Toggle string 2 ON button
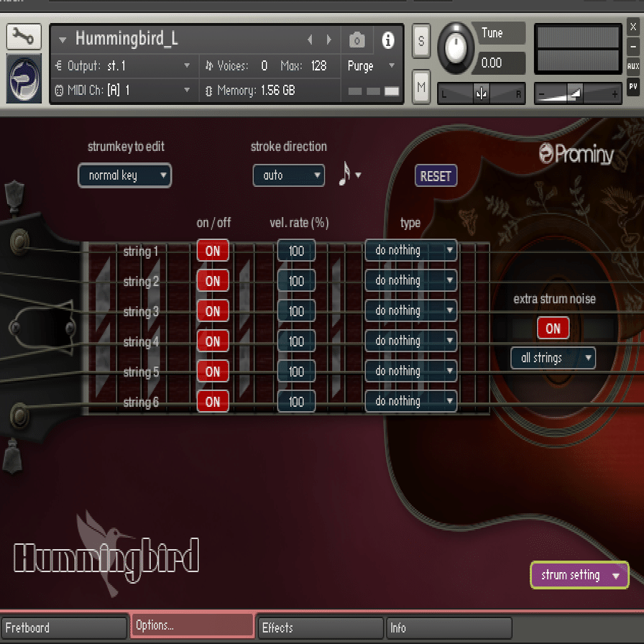This screenshot has height=644, width=644. point(212,281)
